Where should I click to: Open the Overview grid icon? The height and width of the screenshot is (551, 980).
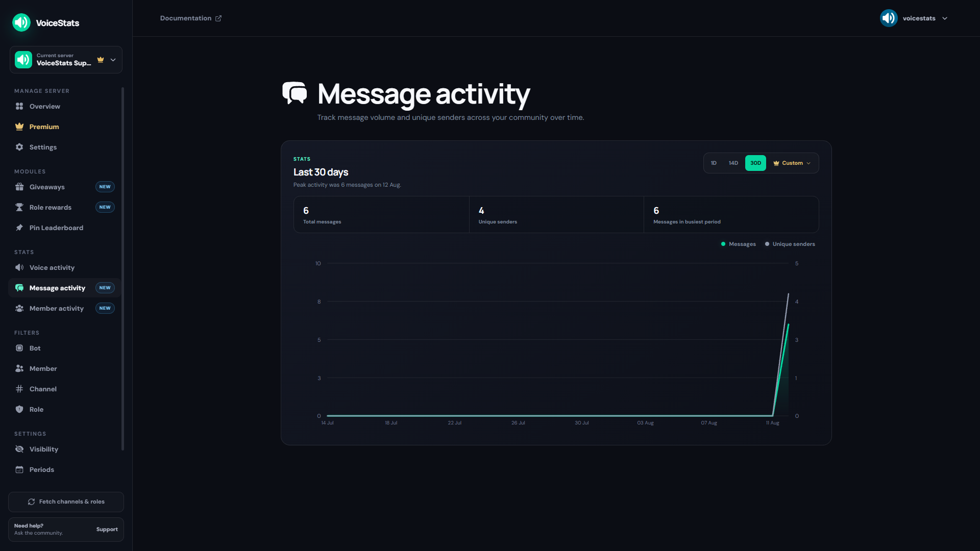pyautogui.click(x=19, y=106)
